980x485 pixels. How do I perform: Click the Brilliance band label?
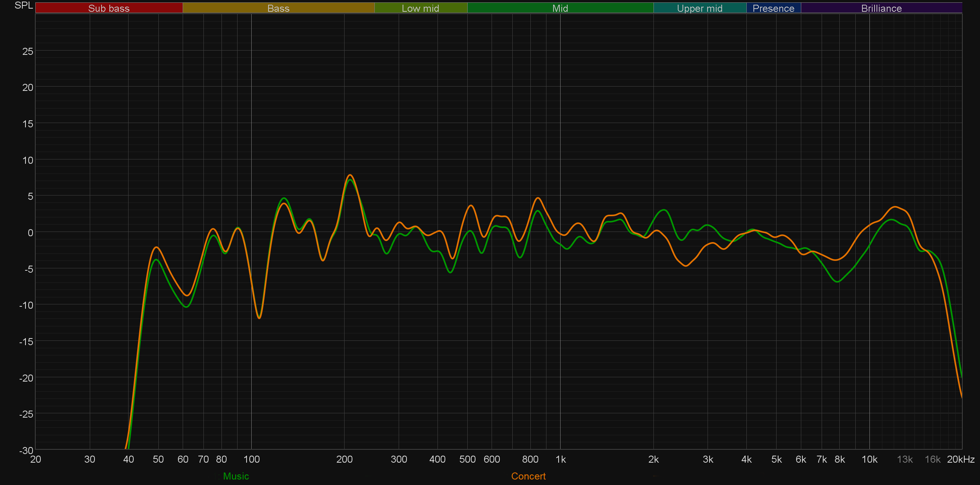point(881,8)
